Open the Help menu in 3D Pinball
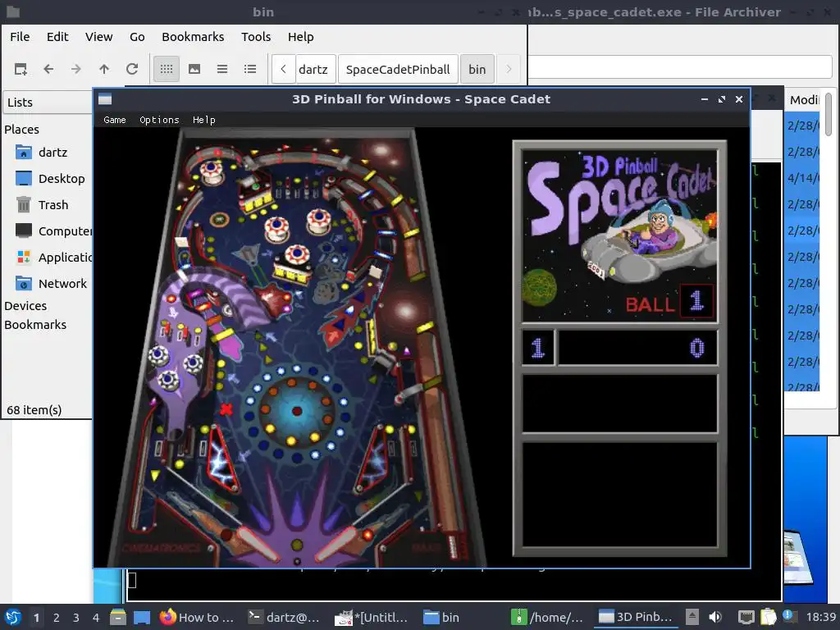The height and width of the screenshot is (630, 840). tap(203, 120)
